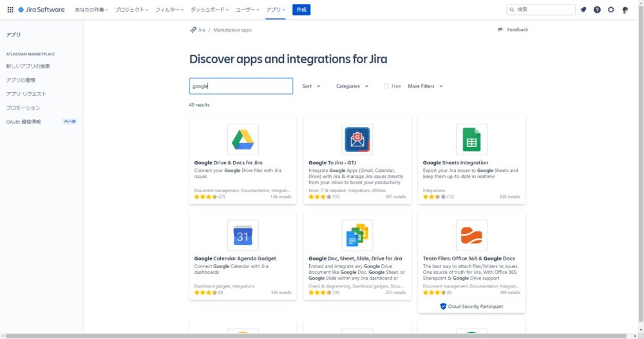644x339 pixels.
Task: Click the Jira Software logo
Action: (x=41, y=10)
